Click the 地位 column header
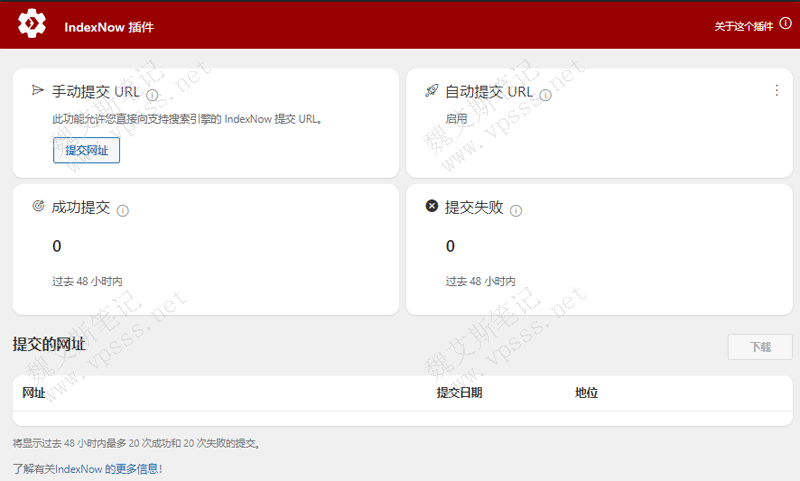The image size is (800, 481). (x=586, y=393)
